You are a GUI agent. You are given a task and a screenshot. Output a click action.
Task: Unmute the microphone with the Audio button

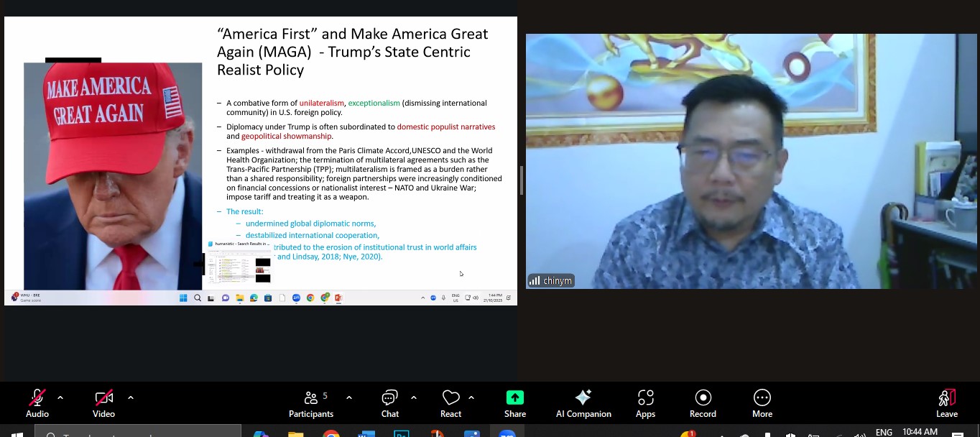[x=37, y=402]
